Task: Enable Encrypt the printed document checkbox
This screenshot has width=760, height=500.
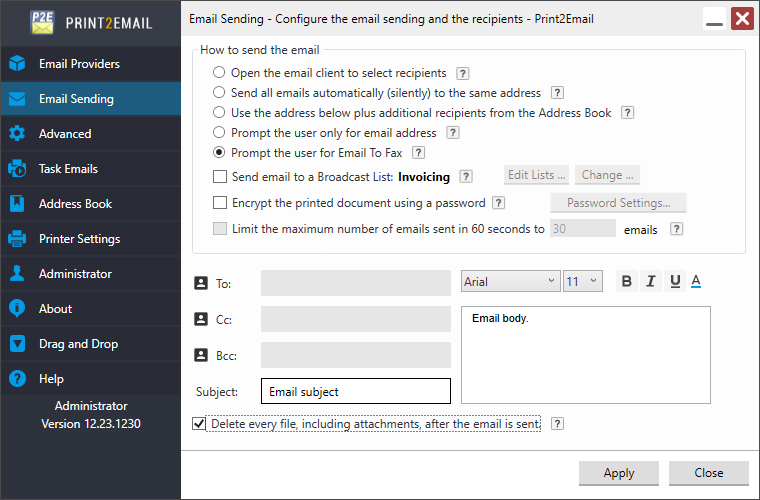Action: [220, 203]
